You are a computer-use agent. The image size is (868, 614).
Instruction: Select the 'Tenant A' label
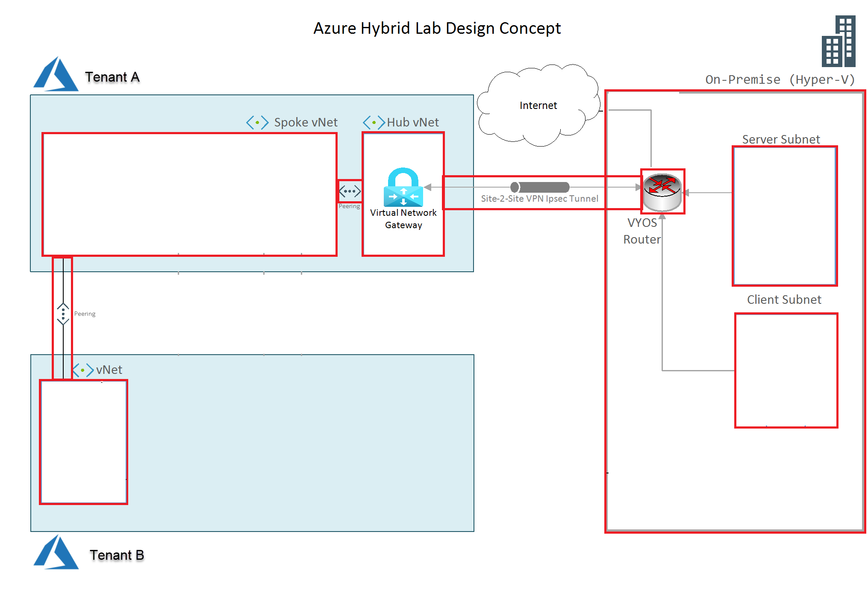(x=112, y=77)
